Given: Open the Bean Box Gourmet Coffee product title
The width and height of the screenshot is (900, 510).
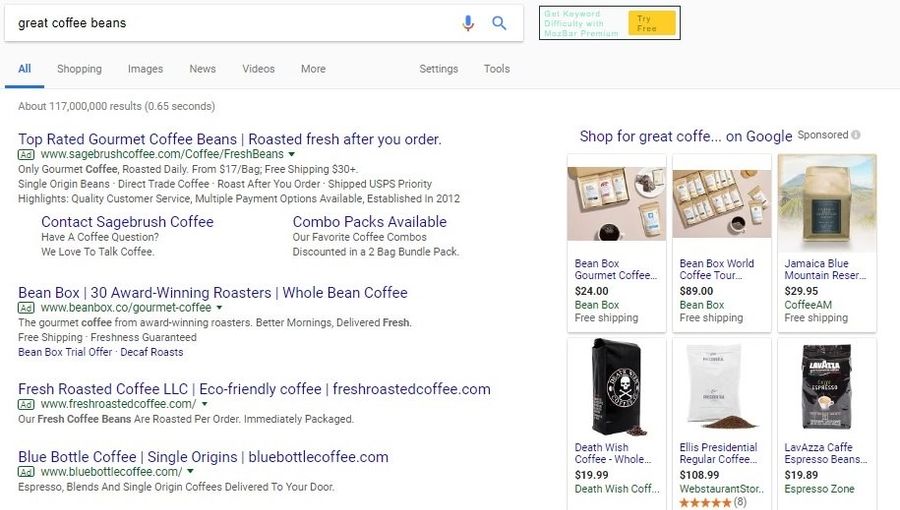Looking at the screenshot, I should coord(615,270).
